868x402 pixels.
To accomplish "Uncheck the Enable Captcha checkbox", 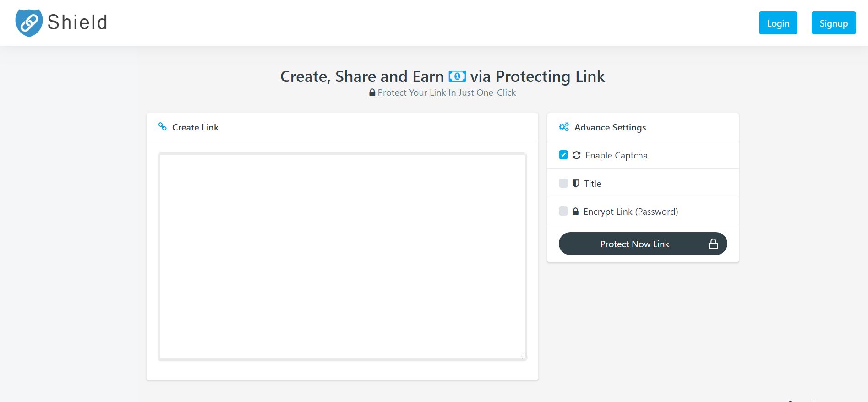I will pyautogui.click(x=563, y=155).
